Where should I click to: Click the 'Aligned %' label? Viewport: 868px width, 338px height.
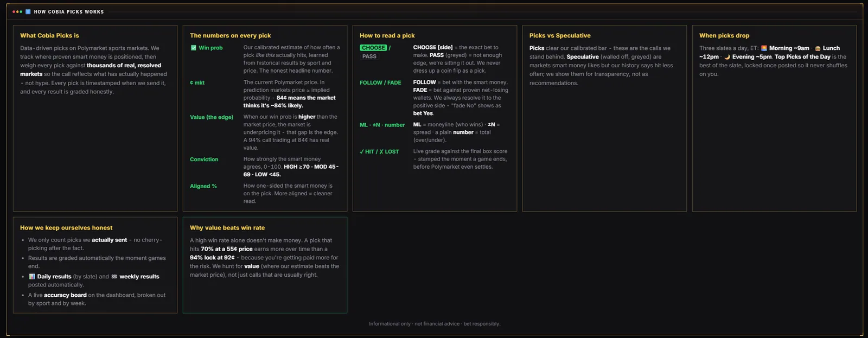pyautogui.click(x=203, y=186)
